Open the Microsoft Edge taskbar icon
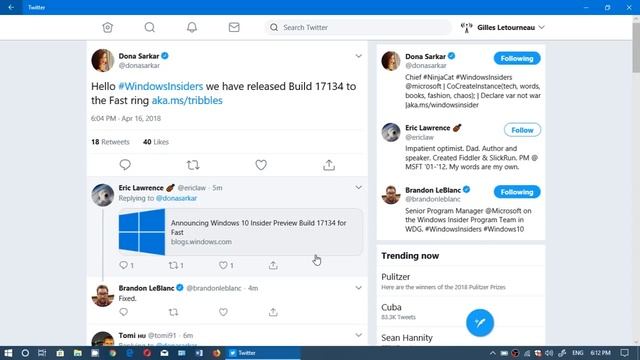 click(130, 353)
